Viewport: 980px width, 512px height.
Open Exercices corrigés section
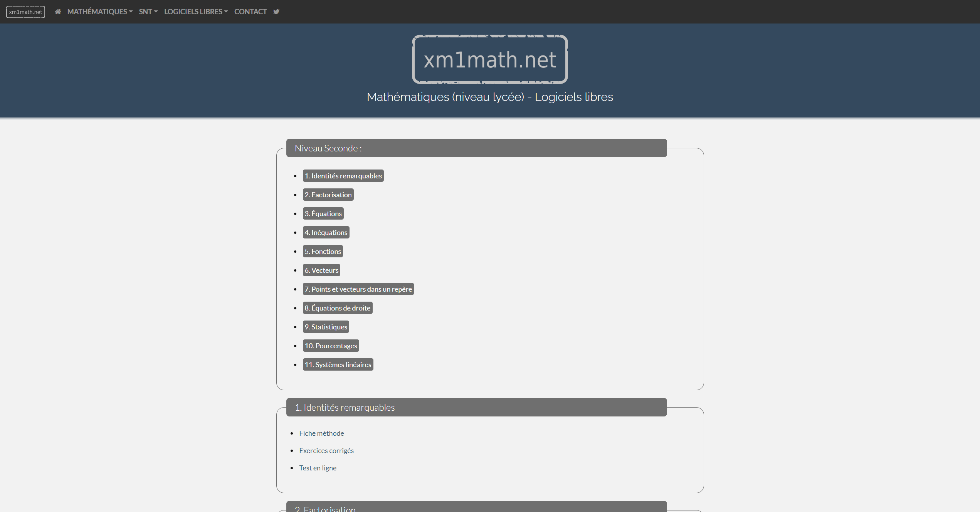pyautogui.click(x=326, y=449)
